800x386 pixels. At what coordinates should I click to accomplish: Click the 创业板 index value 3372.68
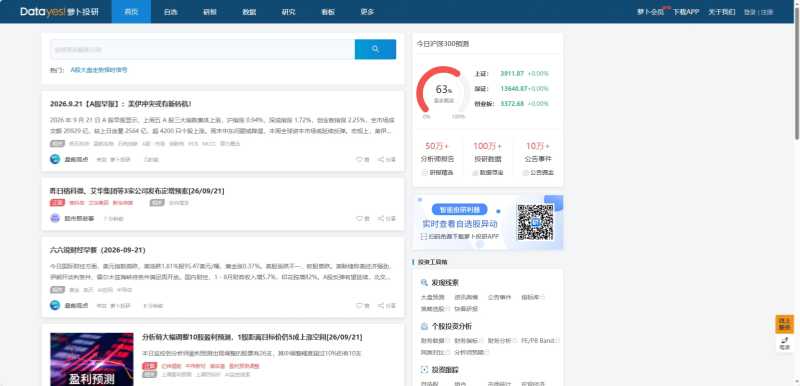[512, 104]
